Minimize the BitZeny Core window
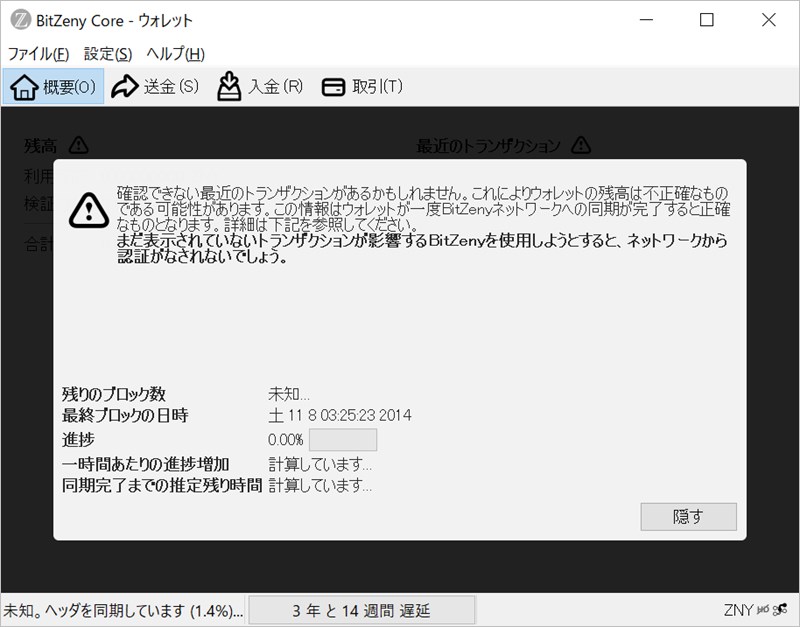 646,20
